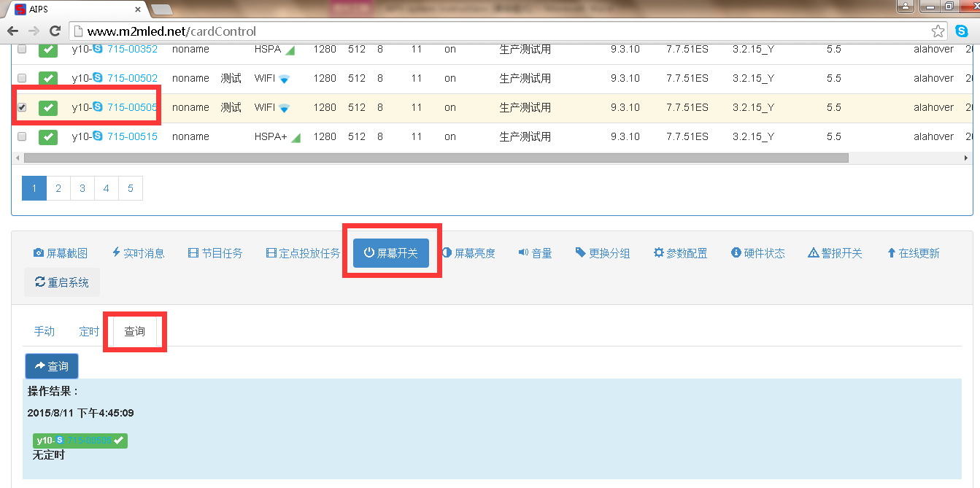Click the WIFI signal icon in row 715-00502
Image resolution: width=980 pixels, height=488 pixels.
point(284,79)
